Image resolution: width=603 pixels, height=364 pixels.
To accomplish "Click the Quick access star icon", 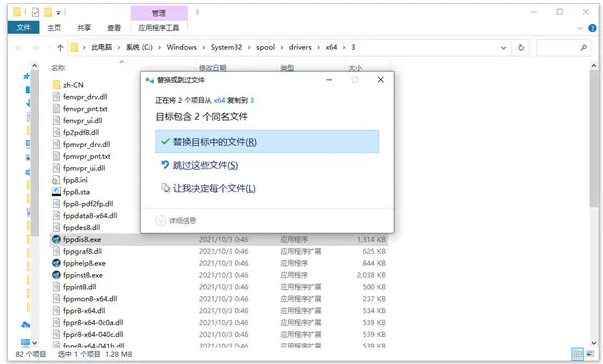I will pyautogui.click(x=26, y=76).
